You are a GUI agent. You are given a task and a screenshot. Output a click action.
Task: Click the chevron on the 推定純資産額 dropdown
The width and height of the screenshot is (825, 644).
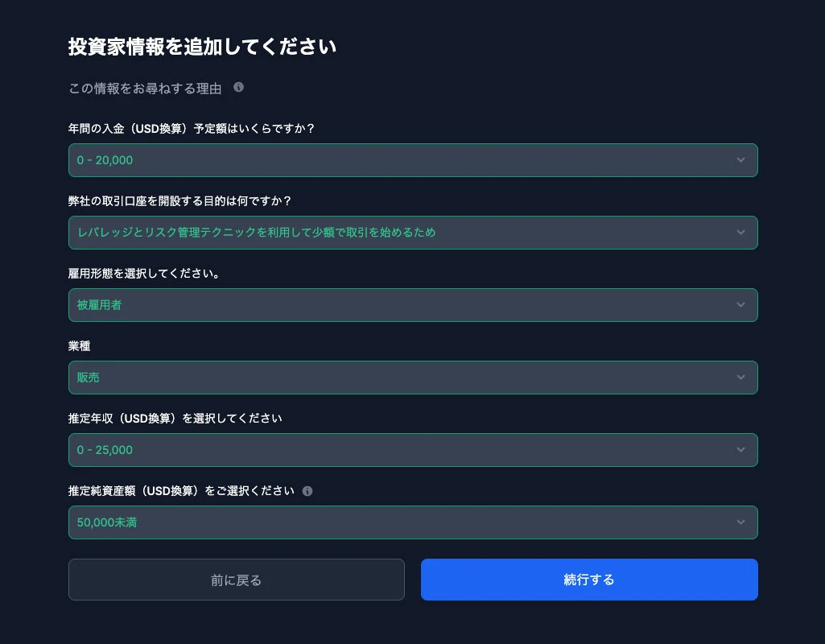pos(740,522)
